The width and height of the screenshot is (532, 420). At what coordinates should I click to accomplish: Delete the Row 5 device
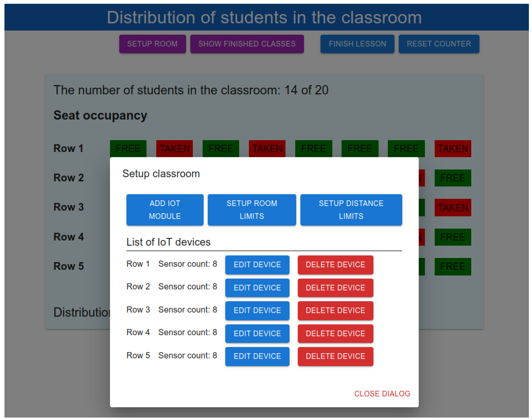335,356
